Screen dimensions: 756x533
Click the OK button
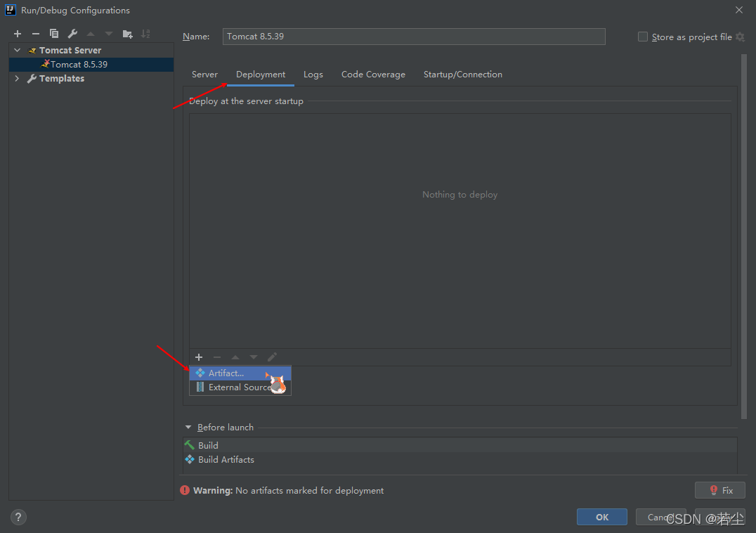[x=601, y=517]
